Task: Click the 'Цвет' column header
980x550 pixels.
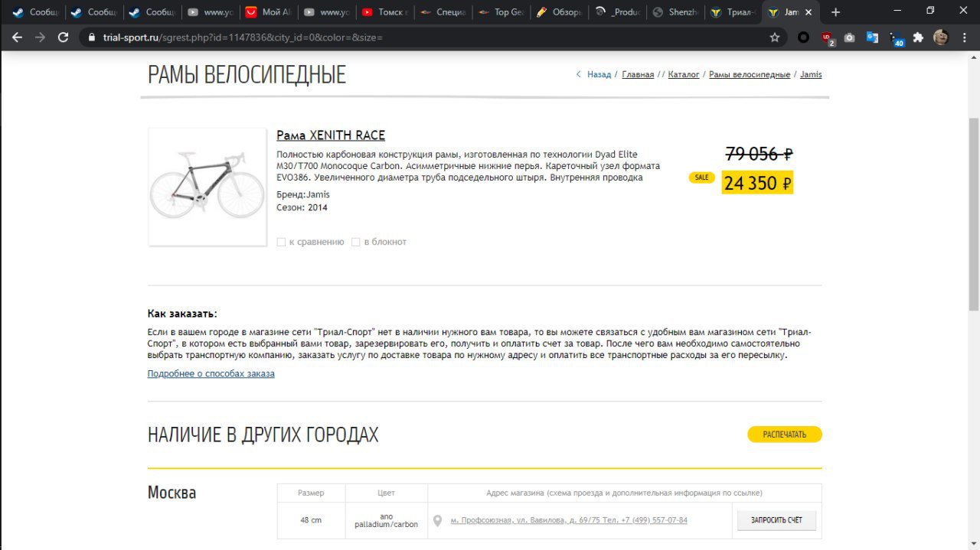Action: [x=387, y=493]
